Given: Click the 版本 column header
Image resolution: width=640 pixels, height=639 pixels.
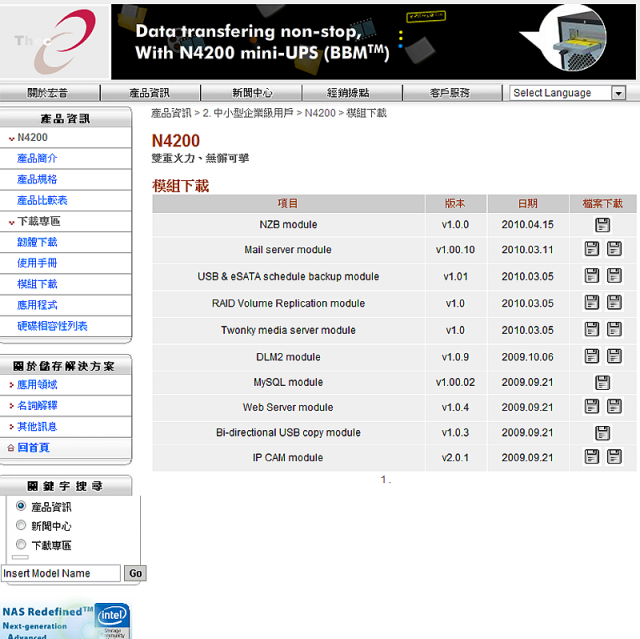Looking at the screenshot, I should [456, 204].
